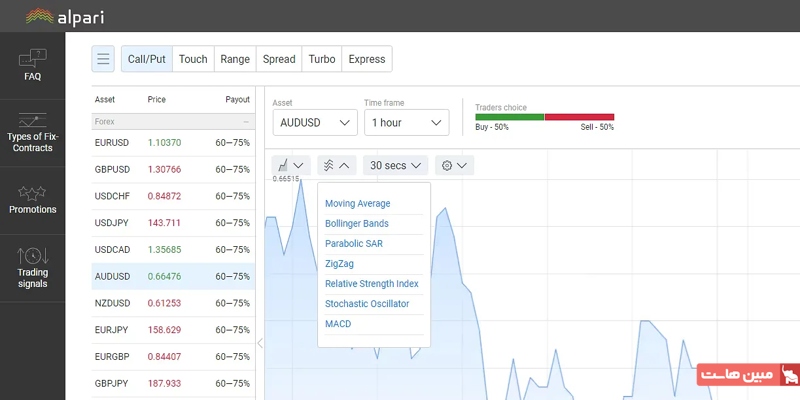Viewport: 800px width, 400px height.
Task: Collapse the asset list panel arrow
Action: point(260,344)
